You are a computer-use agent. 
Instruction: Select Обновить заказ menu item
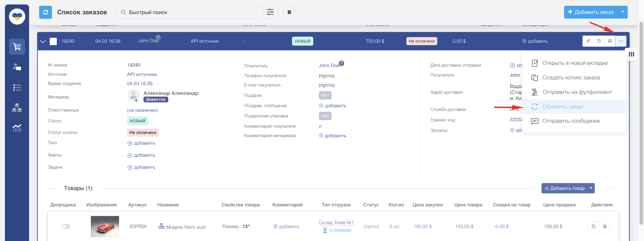tap(574, 107)
